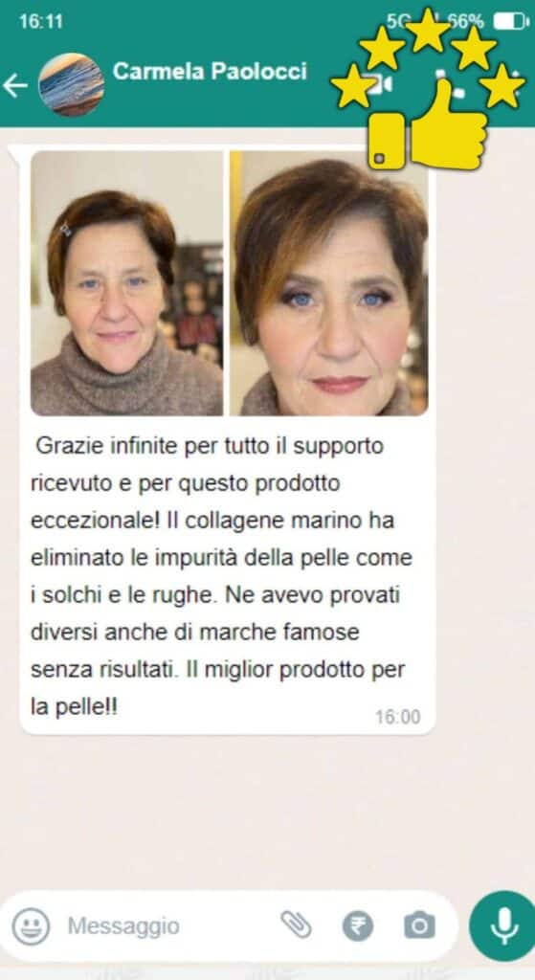
Task: Tap the microphone voice message button
Action: (503, 925)
